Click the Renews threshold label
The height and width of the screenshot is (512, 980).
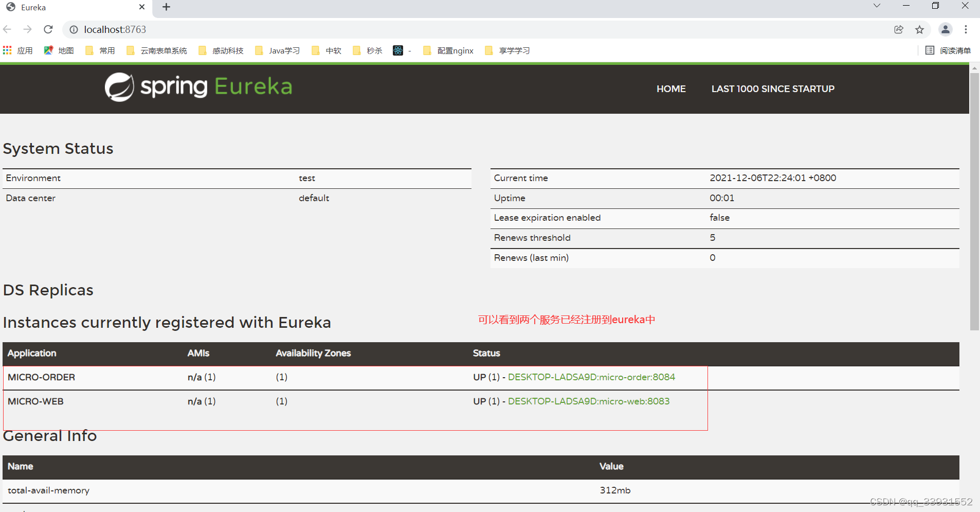point(532,238)
